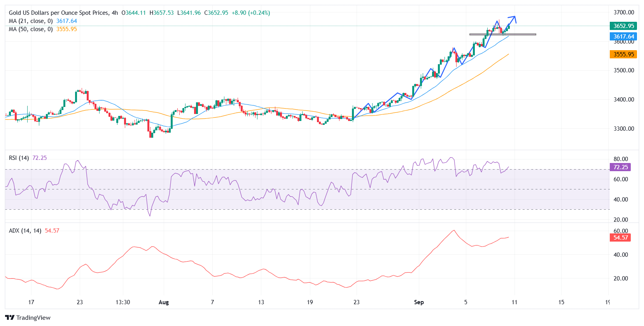644x326 pixels.
Task: Click the Sep label on the time axis
Action: tap(419, 302)
